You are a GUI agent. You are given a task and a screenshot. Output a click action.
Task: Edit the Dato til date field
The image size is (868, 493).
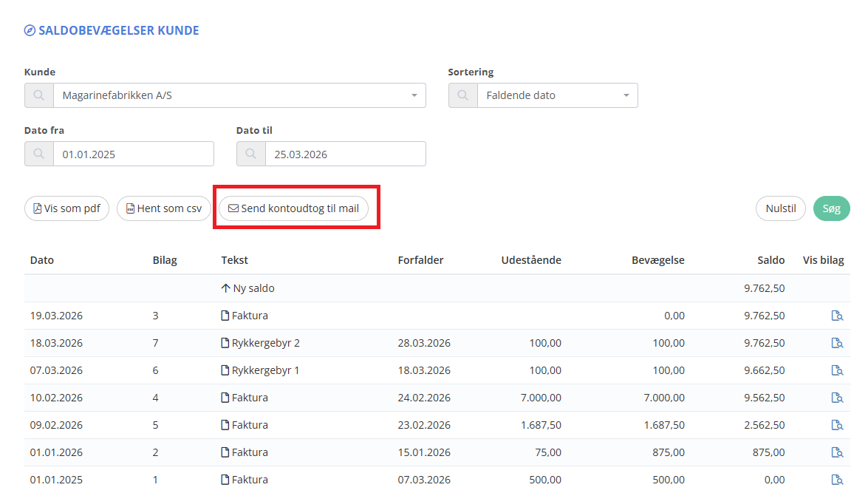pyautogui.click(x=345, y=154)
